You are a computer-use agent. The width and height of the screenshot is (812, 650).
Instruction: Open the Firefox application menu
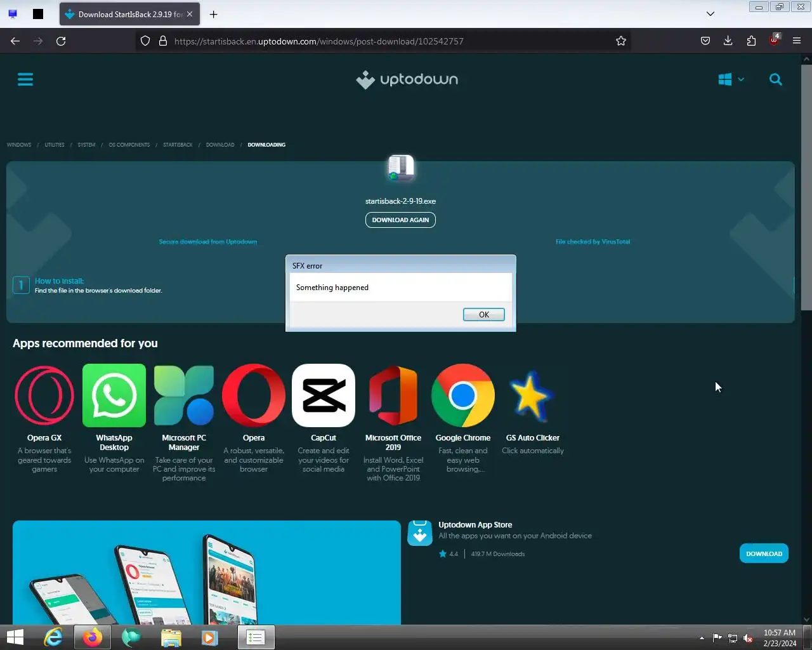[797, 41]
